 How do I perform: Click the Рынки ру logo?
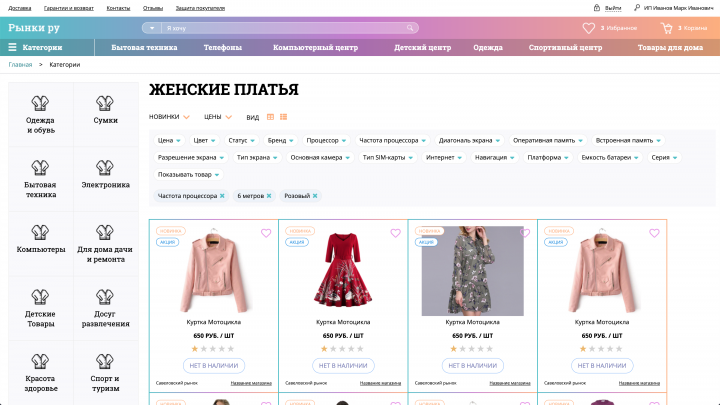pyautogui.click(x=34, y=28)
